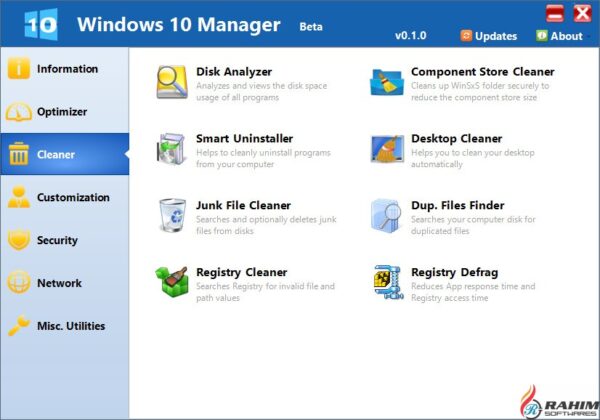Viewport: 600px width, 420px height.
Task: Select the Cleaner section label
Action: coord(56,155)
